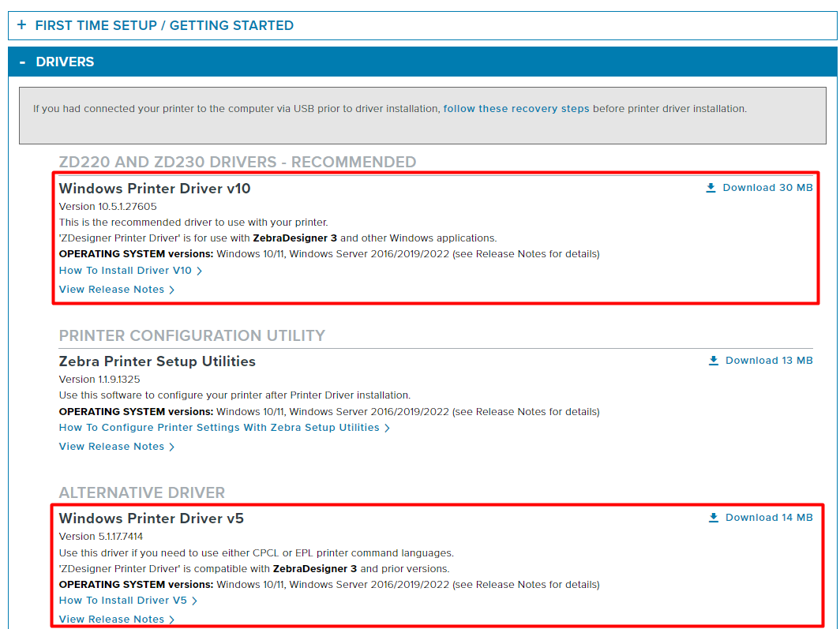Click the download arrow icon for Driver v5

713,518
